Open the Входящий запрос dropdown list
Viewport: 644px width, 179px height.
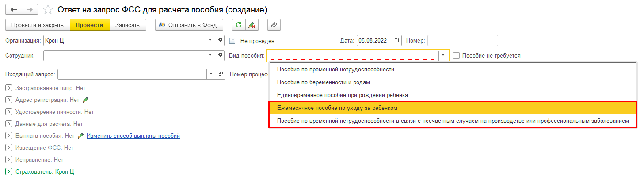click(210, 74)
